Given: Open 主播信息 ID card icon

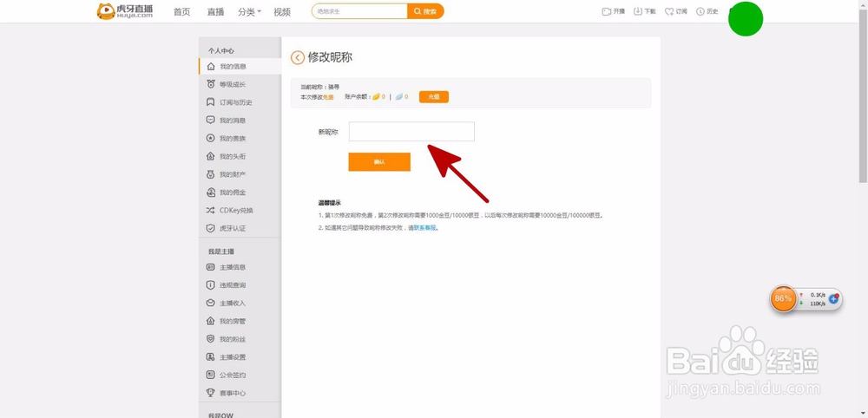Looking at the screenshot, I should click(210, 267).
